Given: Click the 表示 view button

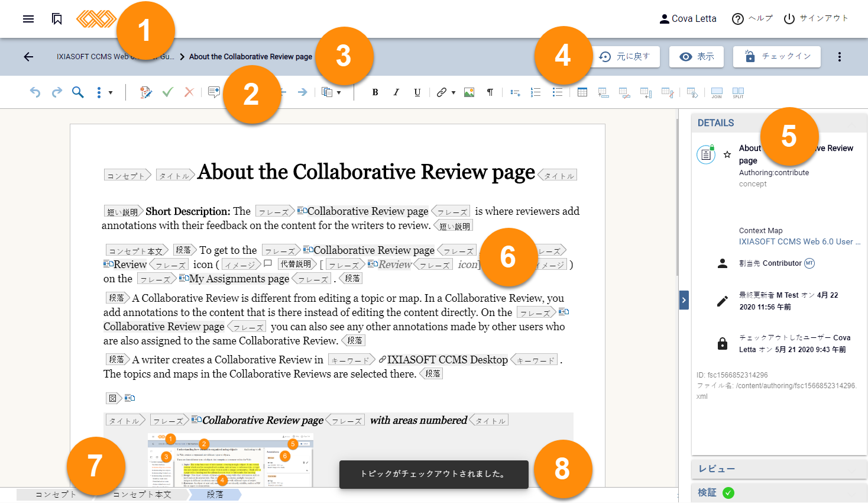Looking at the screenshot, I should 698,57.
